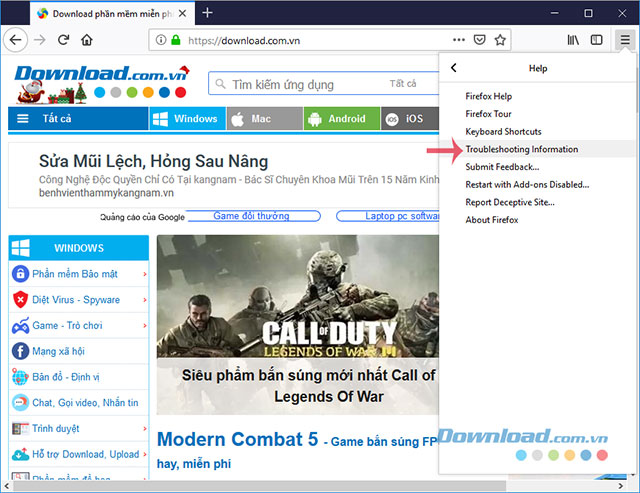The height and width of the screenshot is (493, 640).
Task: Open the Tất cả search category dropdown
Action: [402, 84]
